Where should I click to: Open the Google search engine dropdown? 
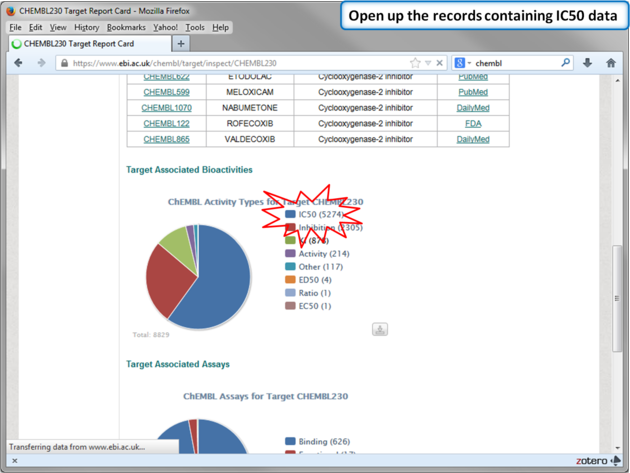462,63
